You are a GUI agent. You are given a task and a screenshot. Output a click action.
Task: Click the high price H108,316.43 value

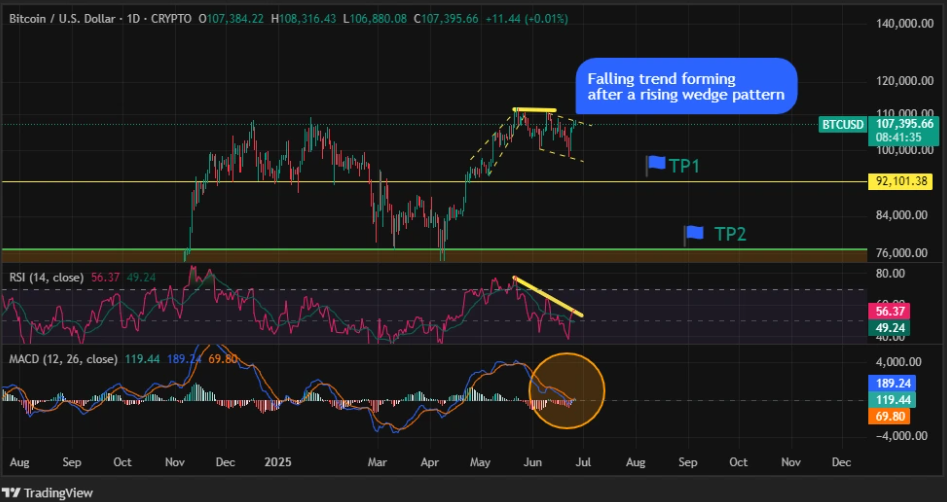304,19
